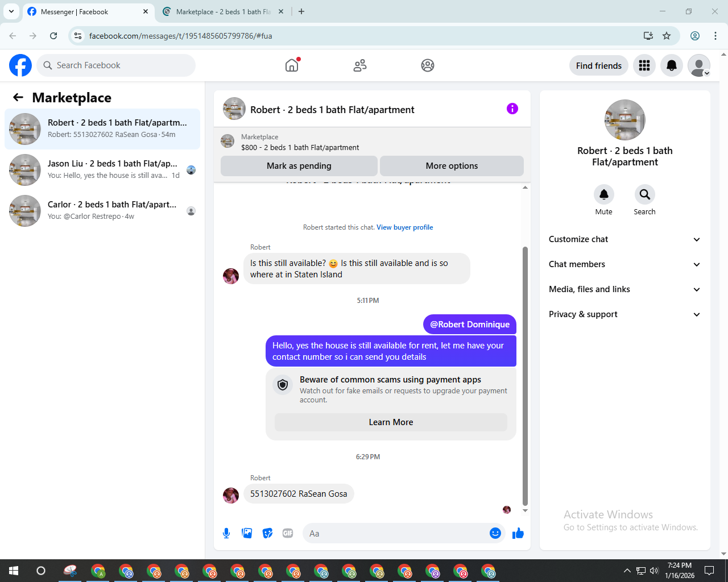The height and width of the screenshot is (582, 728).
Task: Open volume control in system tray
Action: click(654, 571)
